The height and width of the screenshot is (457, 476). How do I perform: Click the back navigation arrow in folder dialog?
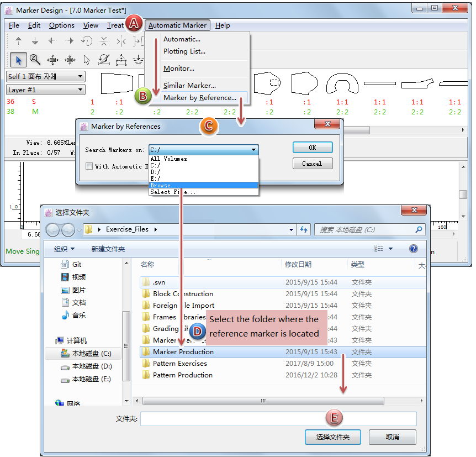click(53, 229)
